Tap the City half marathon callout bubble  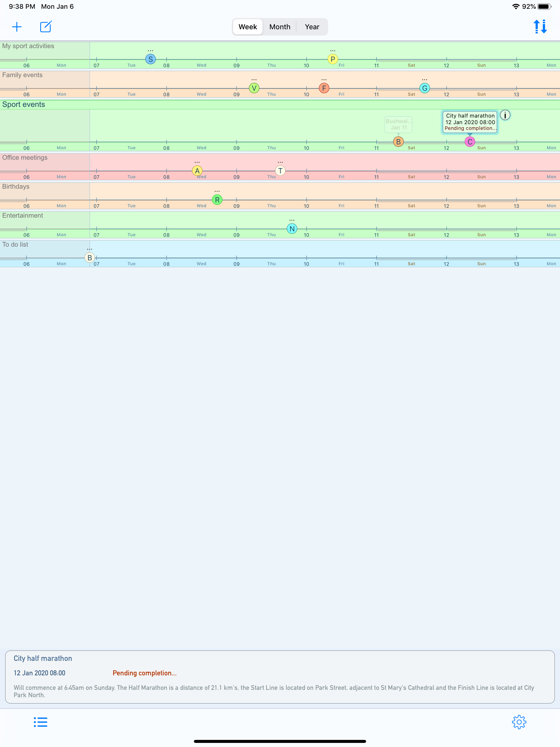click(x=470, y=122)
